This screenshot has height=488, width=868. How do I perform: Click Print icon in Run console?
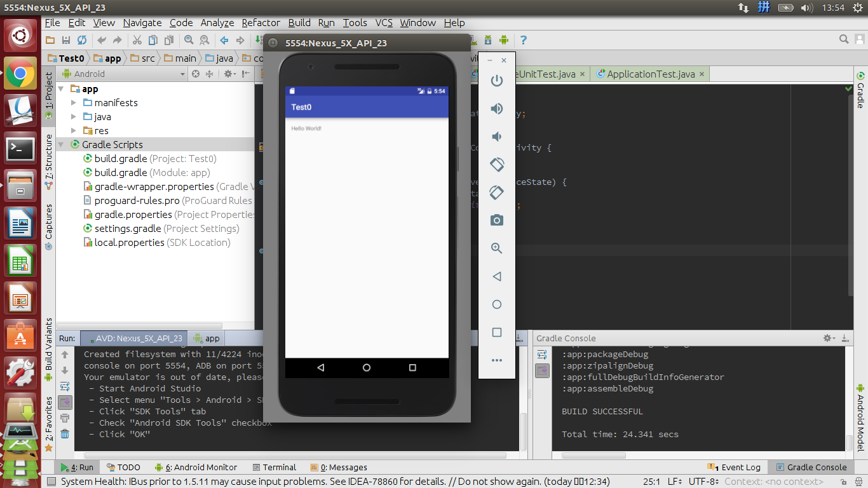point(65,418)
